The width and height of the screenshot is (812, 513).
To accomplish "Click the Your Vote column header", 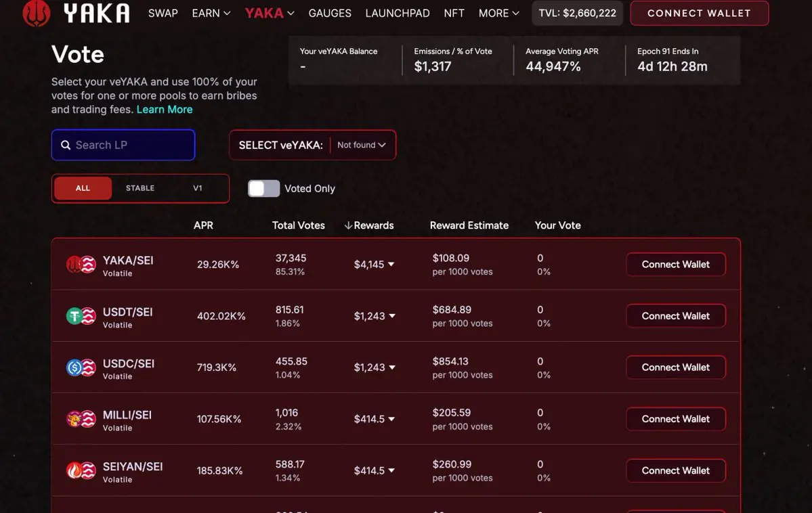I will [558, 225].
